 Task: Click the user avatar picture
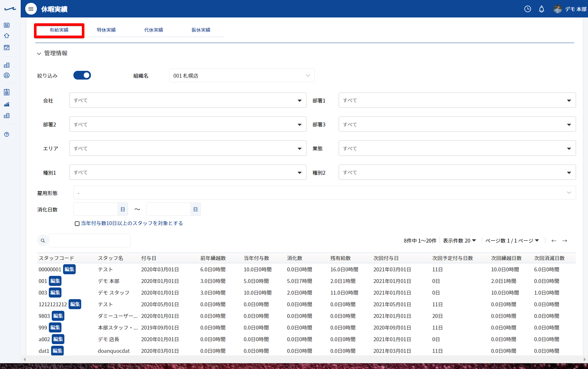[558, 9]
